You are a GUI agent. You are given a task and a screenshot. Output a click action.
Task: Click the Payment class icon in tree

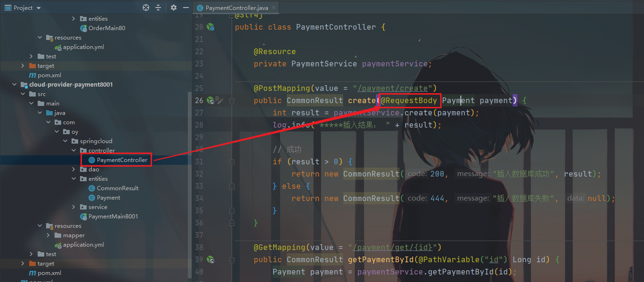coord(92,198)
